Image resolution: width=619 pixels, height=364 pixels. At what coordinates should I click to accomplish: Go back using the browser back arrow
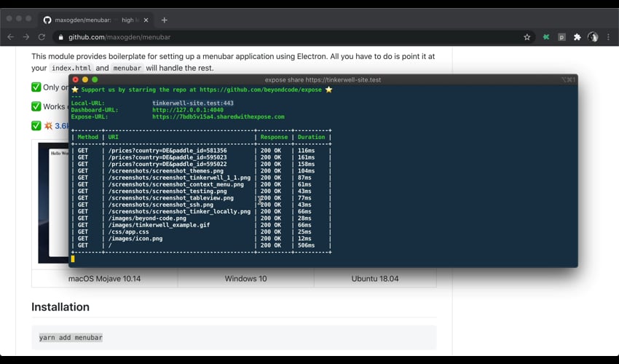click(x=11, y=37)
